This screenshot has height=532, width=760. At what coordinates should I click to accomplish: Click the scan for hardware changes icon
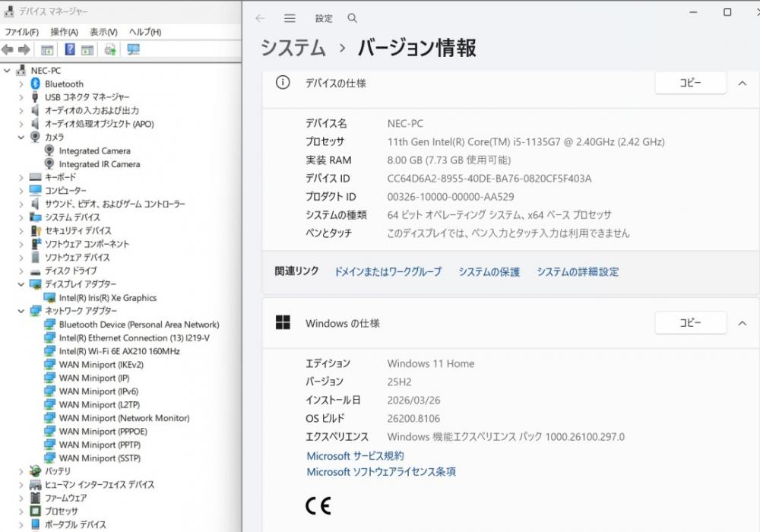[134, 49]
